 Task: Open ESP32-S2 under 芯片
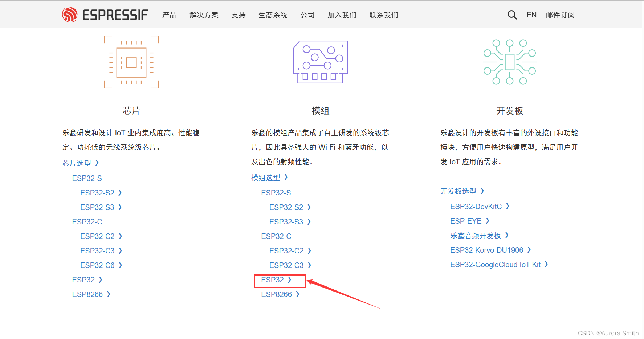click(101, 193)
